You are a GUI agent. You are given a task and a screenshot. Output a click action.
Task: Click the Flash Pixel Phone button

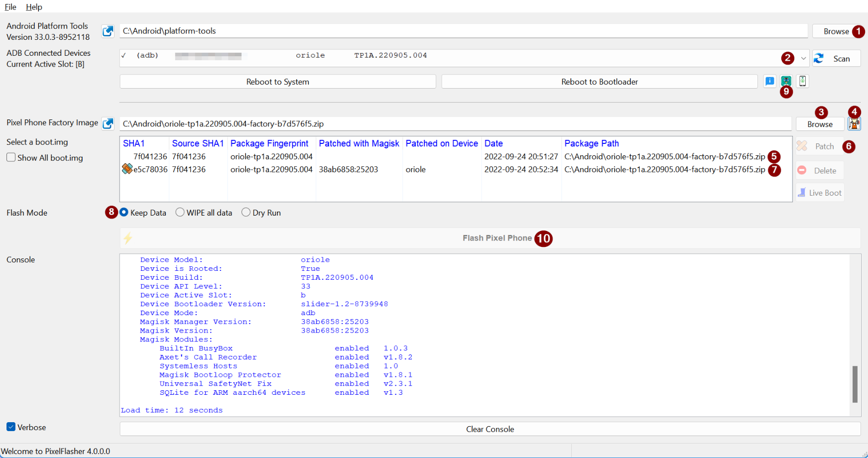click(x=490, y=238)
